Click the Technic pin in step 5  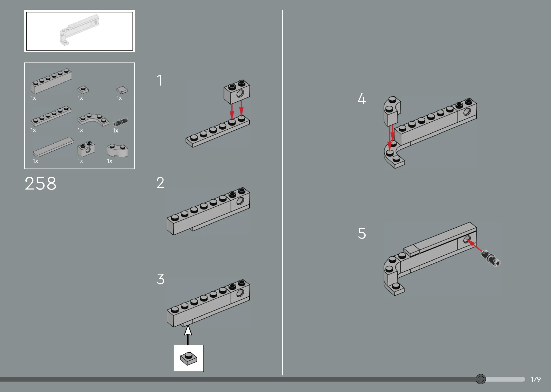(491, 258)
